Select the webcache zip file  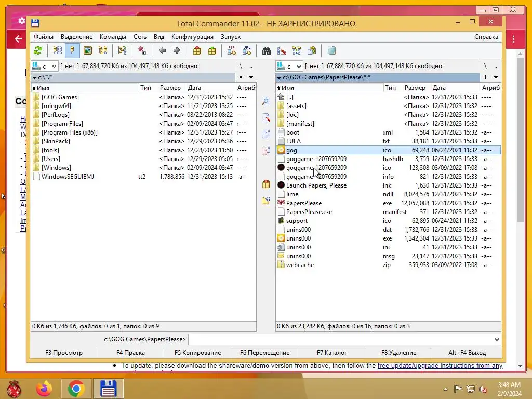coord(389,265)
